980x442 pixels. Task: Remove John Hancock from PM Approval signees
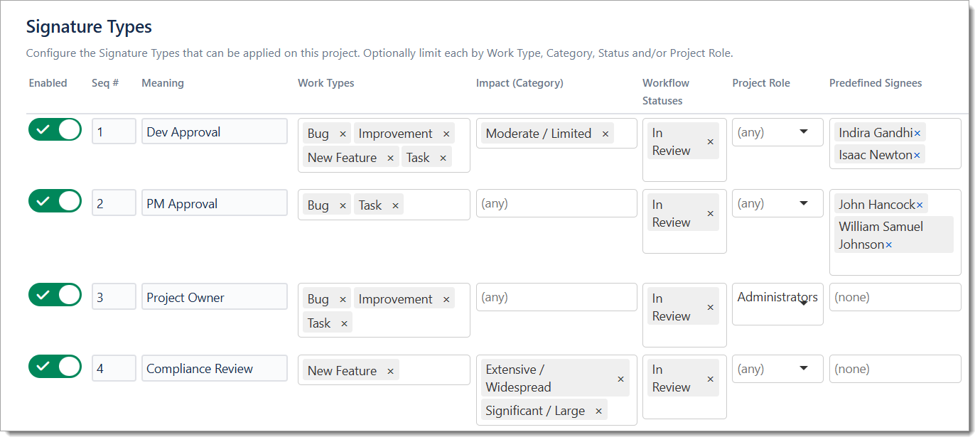[920, 205]
